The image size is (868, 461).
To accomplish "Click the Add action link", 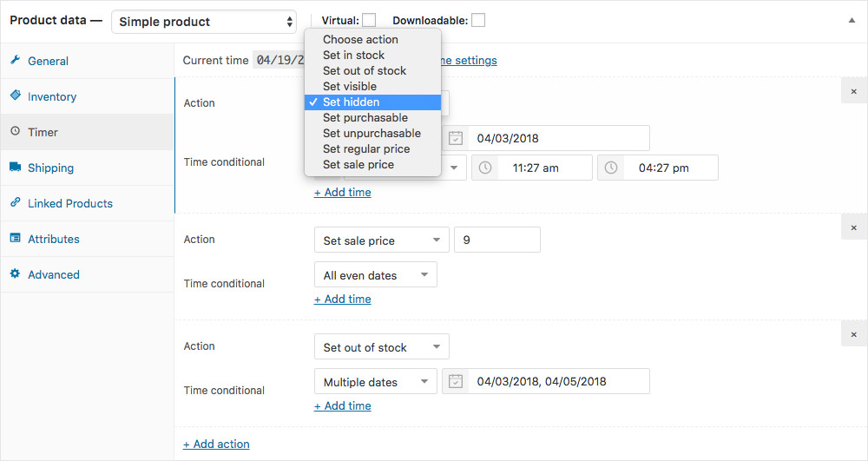I will pyautogui.click(x=216, y=444).
